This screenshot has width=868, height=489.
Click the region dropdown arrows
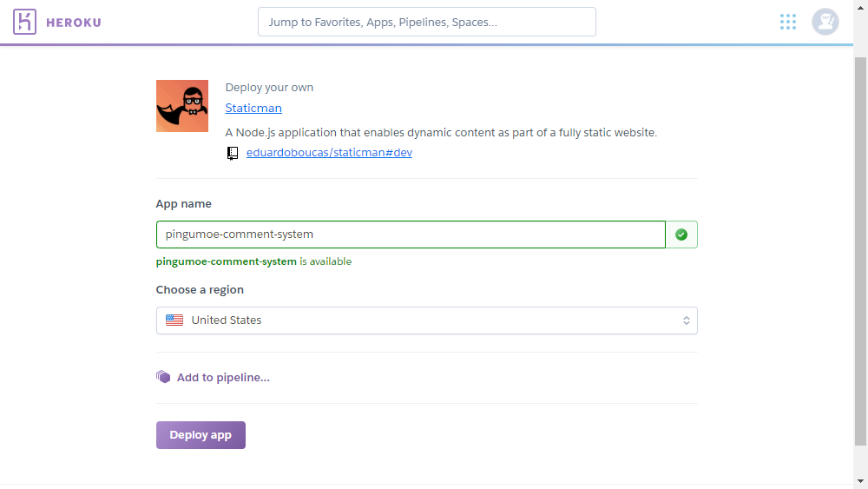click(x=686, y=320)
